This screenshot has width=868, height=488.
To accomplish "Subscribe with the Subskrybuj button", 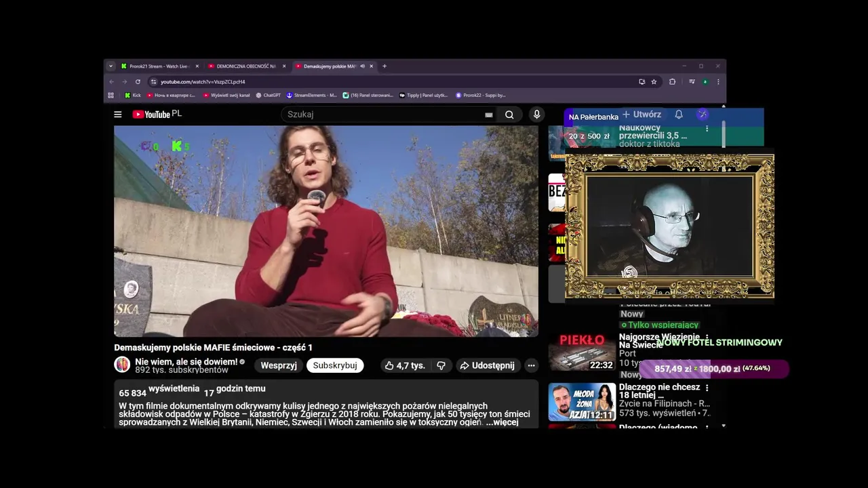I will click(x=335, y=365).
